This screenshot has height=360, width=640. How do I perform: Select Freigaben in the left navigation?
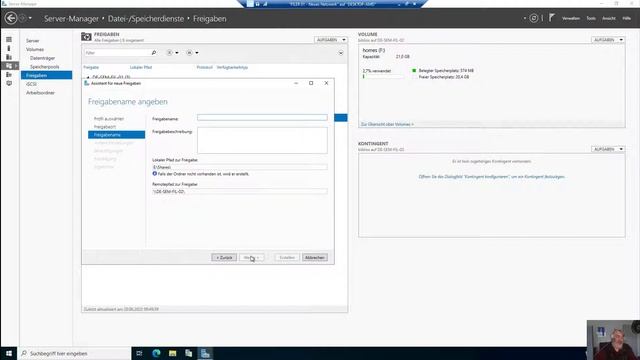click(47, 75)
